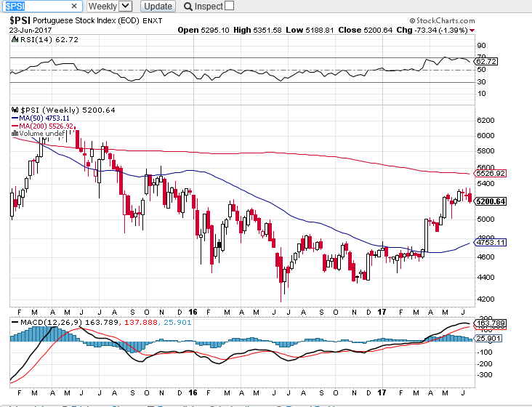Click the RSI axis label 90
The width and height of the screenshot is (532, 407).
point(481,46)
